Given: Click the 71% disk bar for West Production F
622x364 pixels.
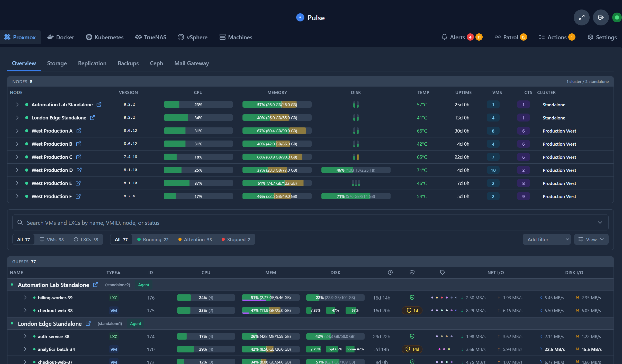Looking at the screenshot, I should [x=356, y=196].
